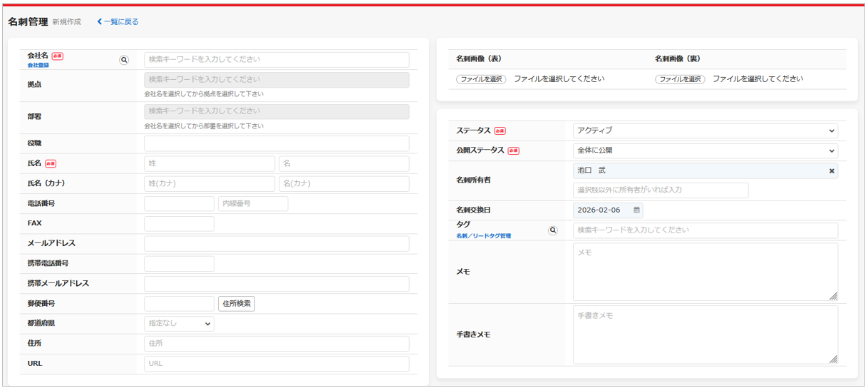
Task: Click the tag search magnifier icon
Action: [x=553, y=230]
